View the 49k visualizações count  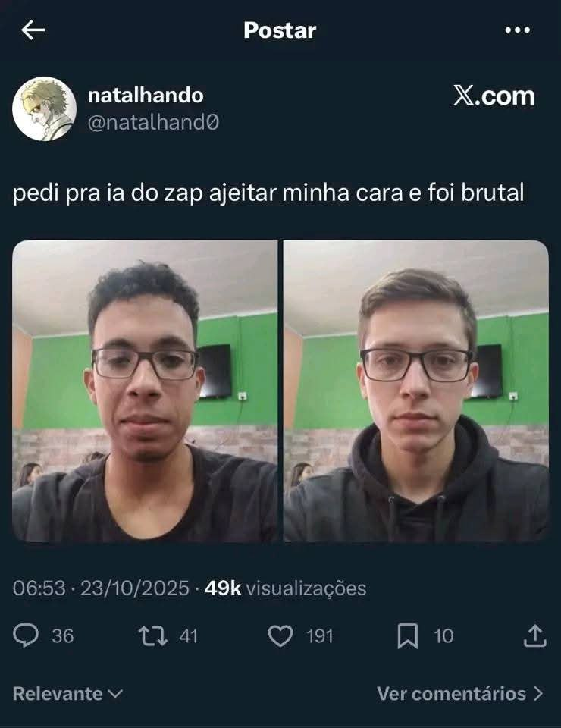(285, 588)
